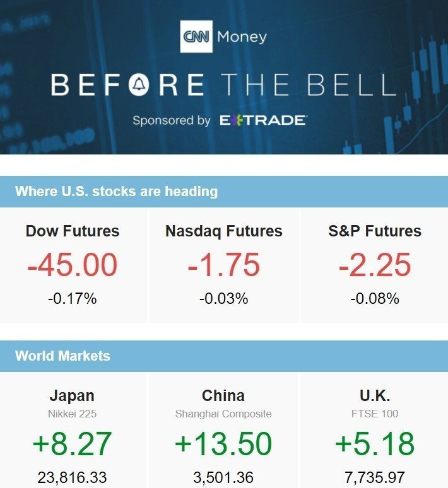Open the E*TRADE sponsor logo
Image resolution: width=448 pixels, height=488 pixels.
[262, 120]
